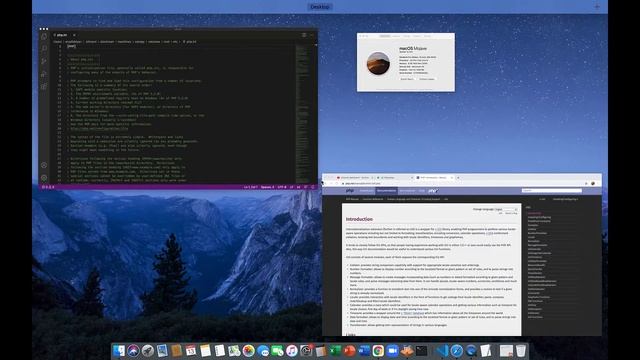This screenshot has width=640, height=360.
Task: Click Chrome address bar
Action: point(461,184)
